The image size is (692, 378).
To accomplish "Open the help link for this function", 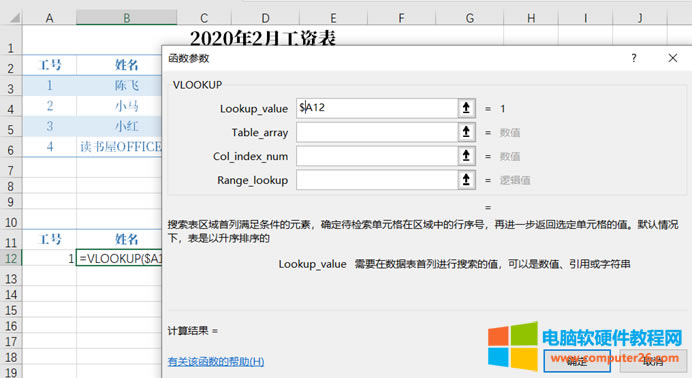I will pyautogui.click(x=216, y=362).
